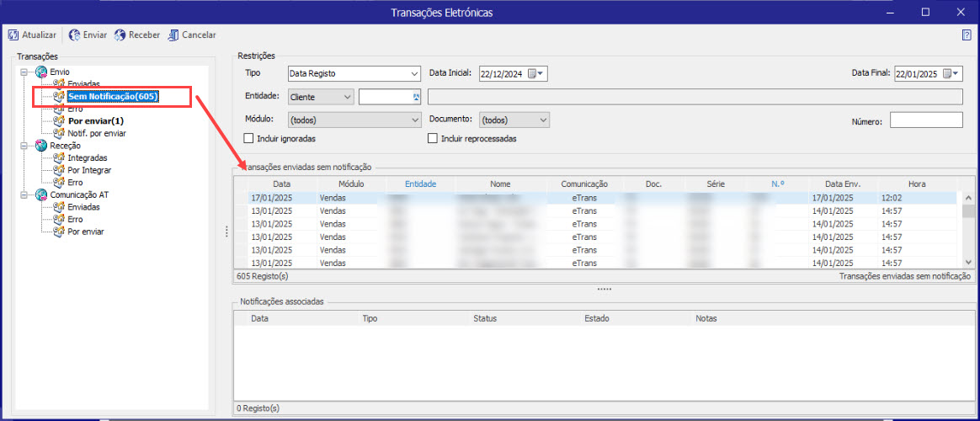Sort by the Entidade column header
Image resolution: width=980 pixels, height=421 pixels.
coord(420,184)
